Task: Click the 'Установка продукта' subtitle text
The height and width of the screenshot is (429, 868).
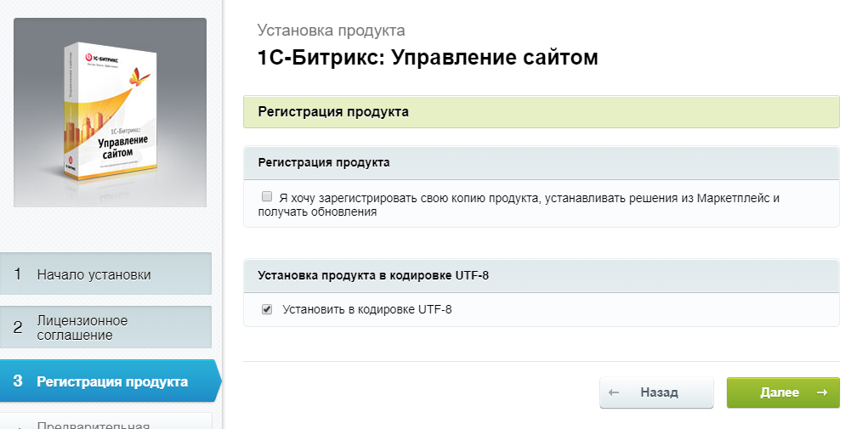Action: tap(331, 30)
